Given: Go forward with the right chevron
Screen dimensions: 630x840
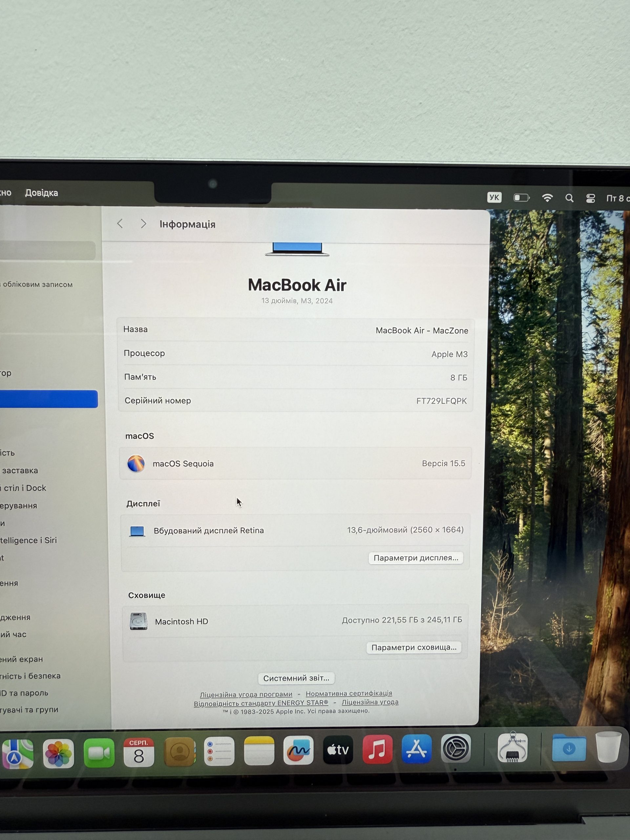Looking at the screenshot, I should [143, 224].
